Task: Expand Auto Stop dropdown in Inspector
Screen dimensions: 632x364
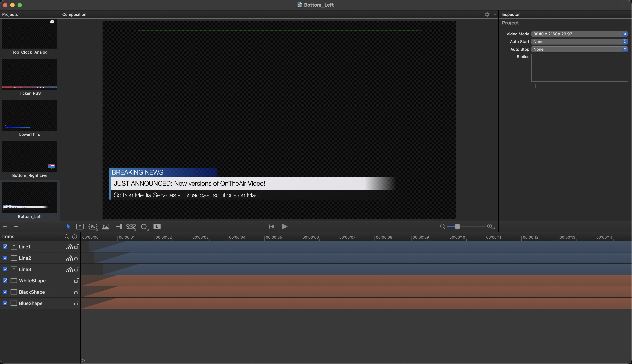Action: tap(624, 49)
